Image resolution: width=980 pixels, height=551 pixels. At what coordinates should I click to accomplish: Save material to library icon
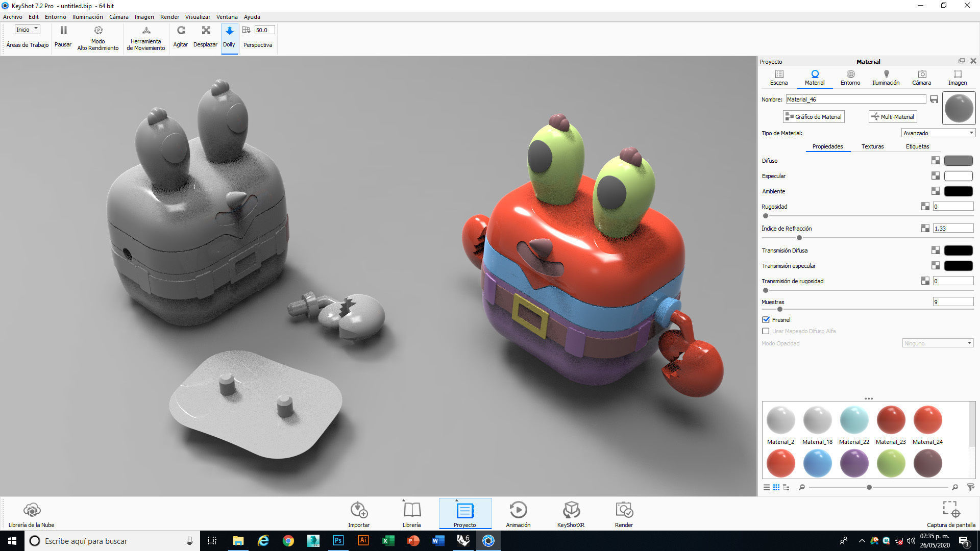pos(934,99)
